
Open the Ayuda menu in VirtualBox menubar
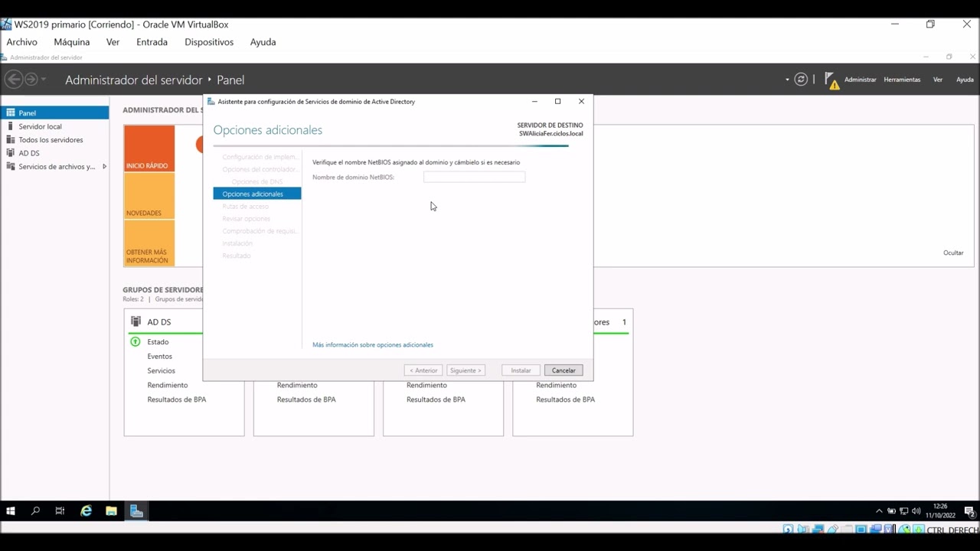pyautogui.click(x=263, y=42)
